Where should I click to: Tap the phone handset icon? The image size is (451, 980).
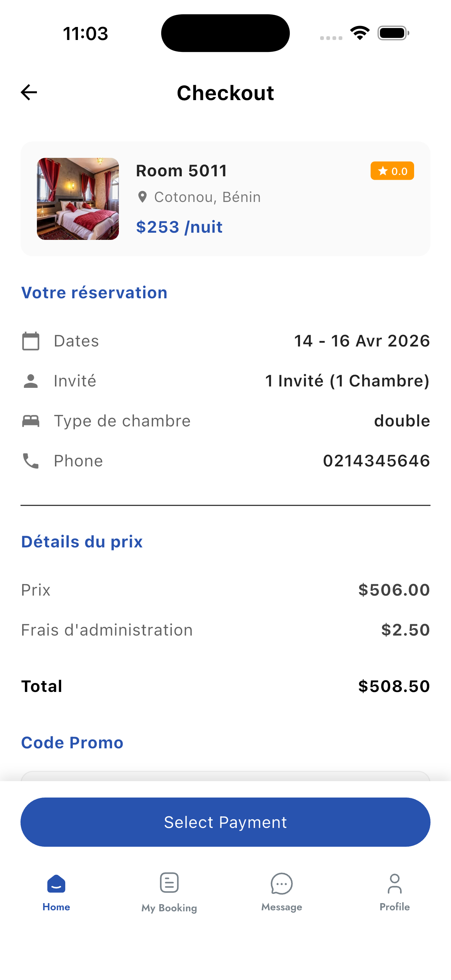[x=31, y=461]
